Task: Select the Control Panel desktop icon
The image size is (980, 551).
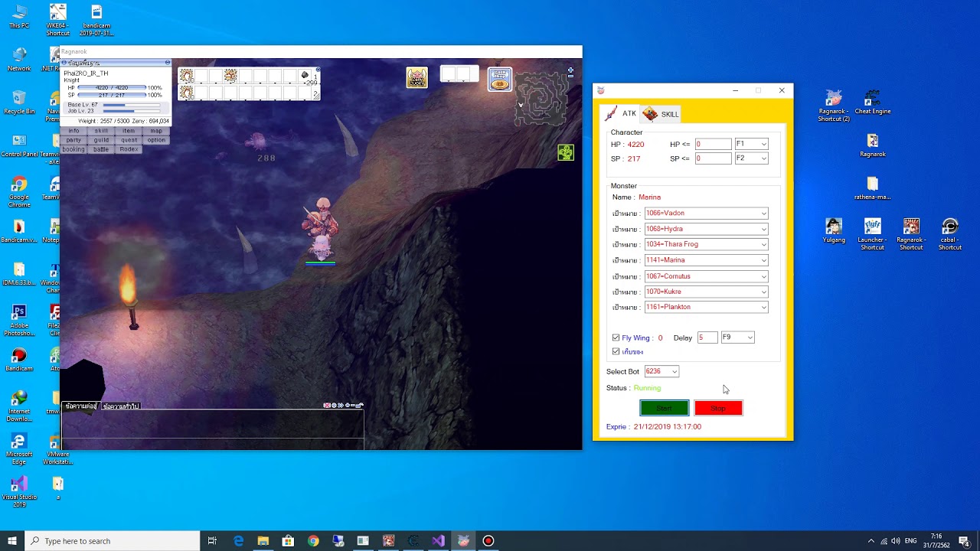Action: click(x=19, y=146)
